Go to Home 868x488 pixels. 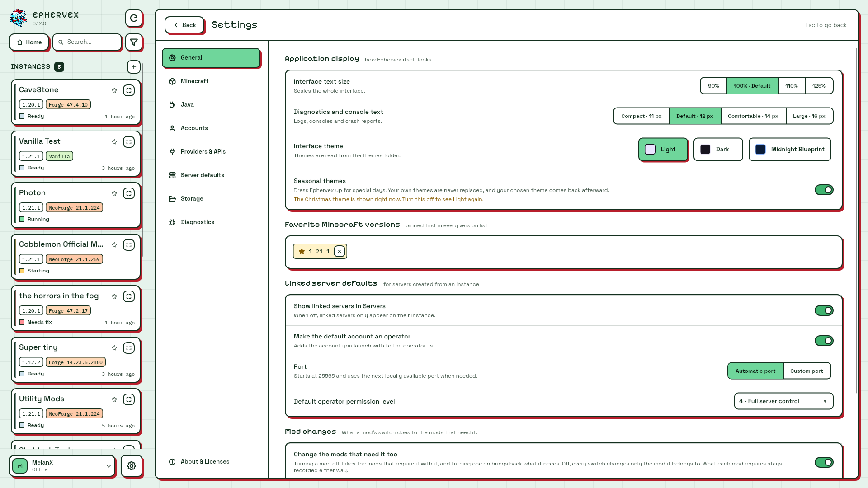click(x=29, y=42)
